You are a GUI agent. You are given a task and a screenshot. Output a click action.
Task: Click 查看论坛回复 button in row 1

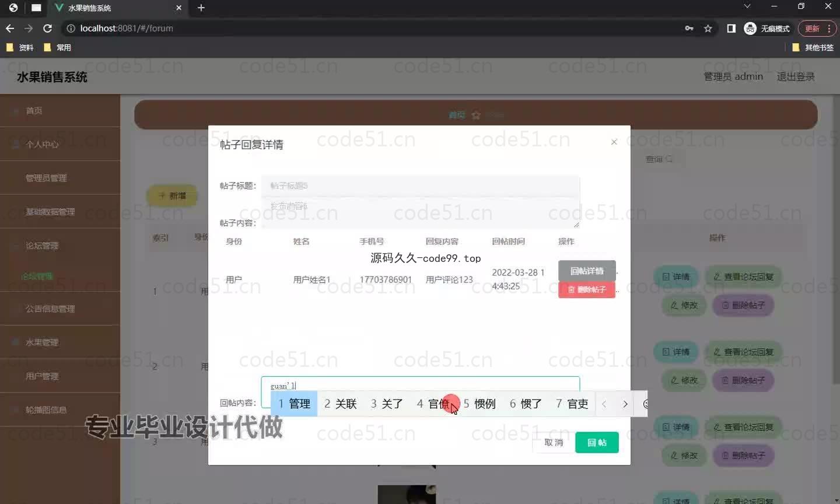click(x=744, y=276)
